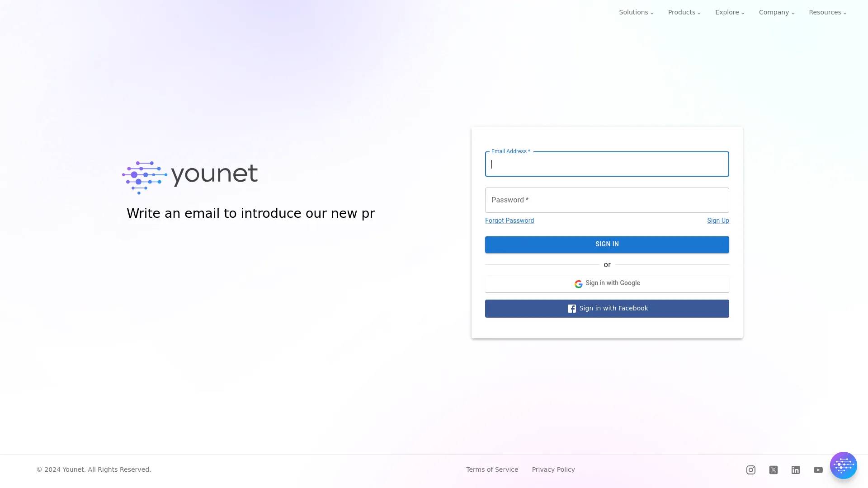Screen dimensions: 868x488
Task: Click Sign in with Facebook button
Action: [x=607, y=308]
